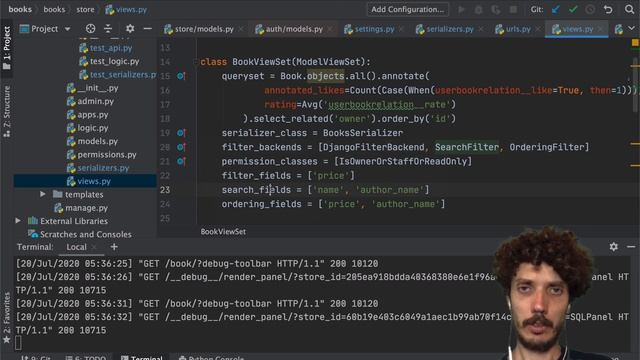Expand the templates folder
Viewport: 640px width, 360px height.
[x=42, y=194]
